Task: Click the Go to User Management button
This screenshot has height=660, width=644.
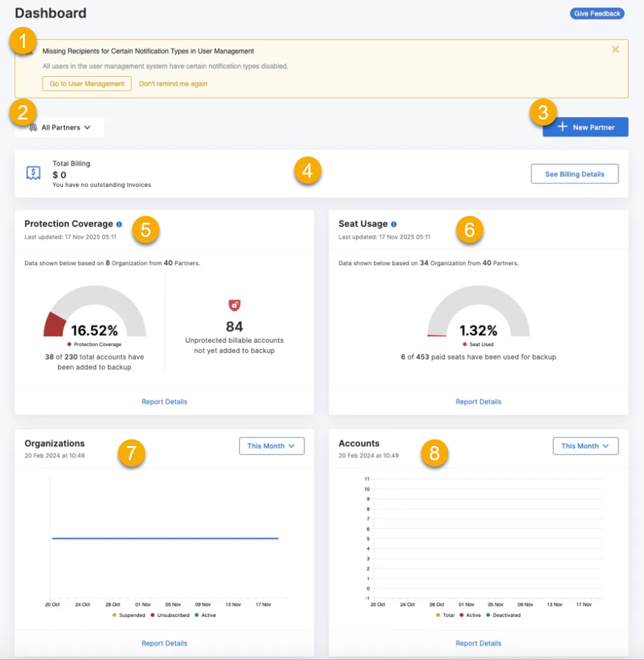Action: click(x=87, y=84)
